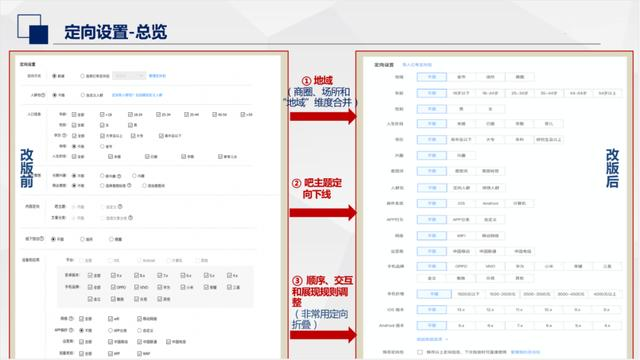The height and width of the screenshot is (360, 640).
Task: Click the overlapping blue squares slide logo
Action: coord(33,29)
